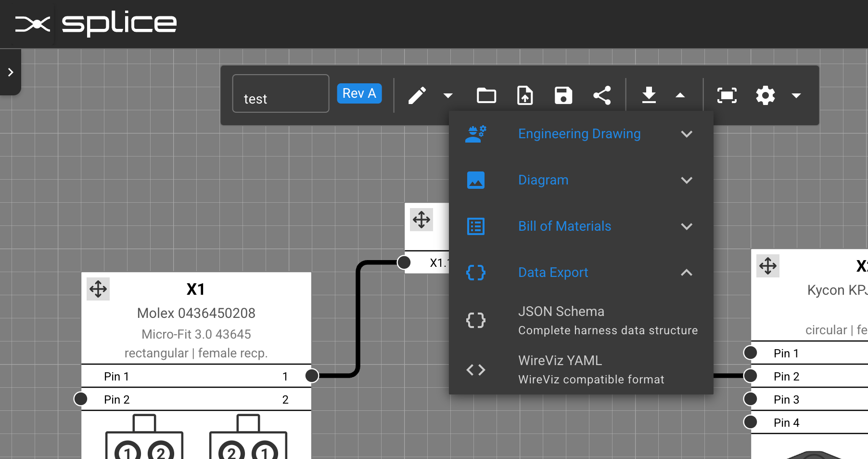
Task: Open dropdown arrow next to pencil icon
Action: pos(448,95)
